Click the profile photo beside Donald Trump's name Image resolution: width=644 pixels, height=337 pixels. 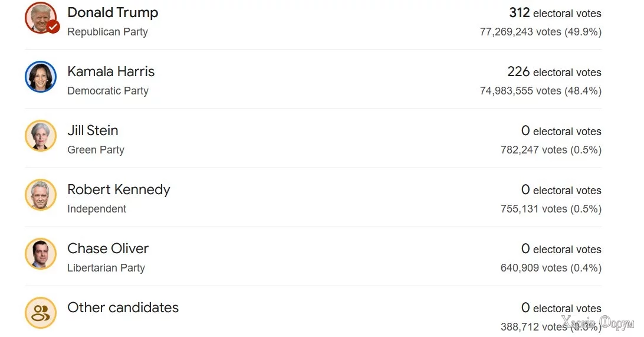pyautogui.click(x=39, y=17)
